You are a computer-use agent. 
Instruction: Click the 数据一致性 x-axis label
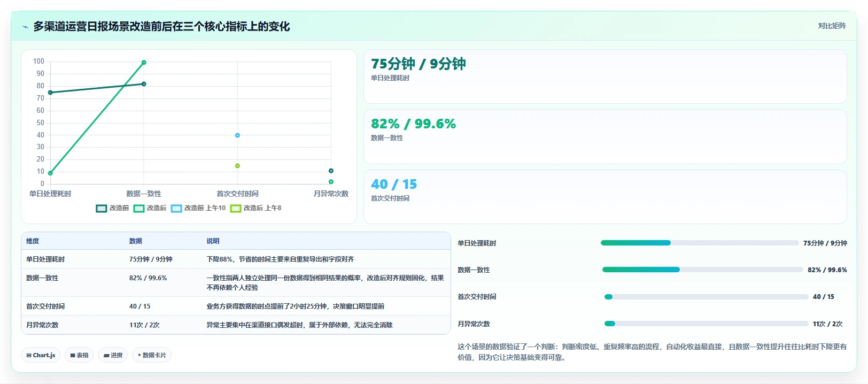pos(144,194)
